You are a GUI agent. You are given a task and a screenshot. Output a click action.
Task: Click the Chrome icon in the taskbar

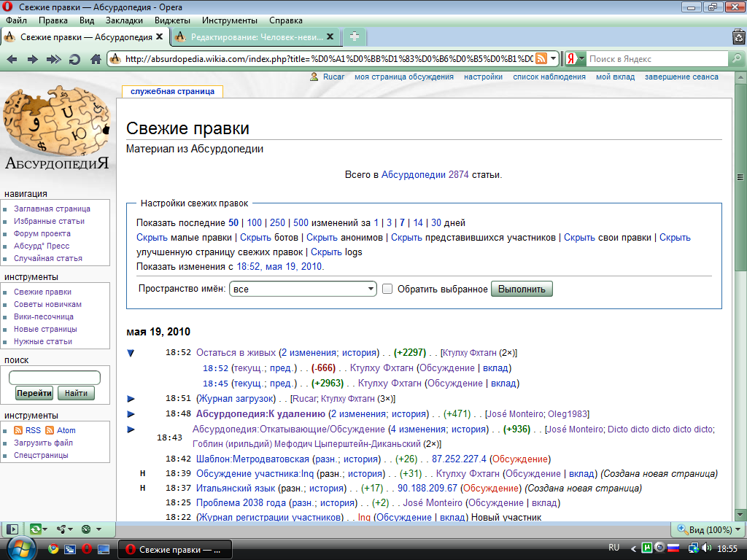53,549
